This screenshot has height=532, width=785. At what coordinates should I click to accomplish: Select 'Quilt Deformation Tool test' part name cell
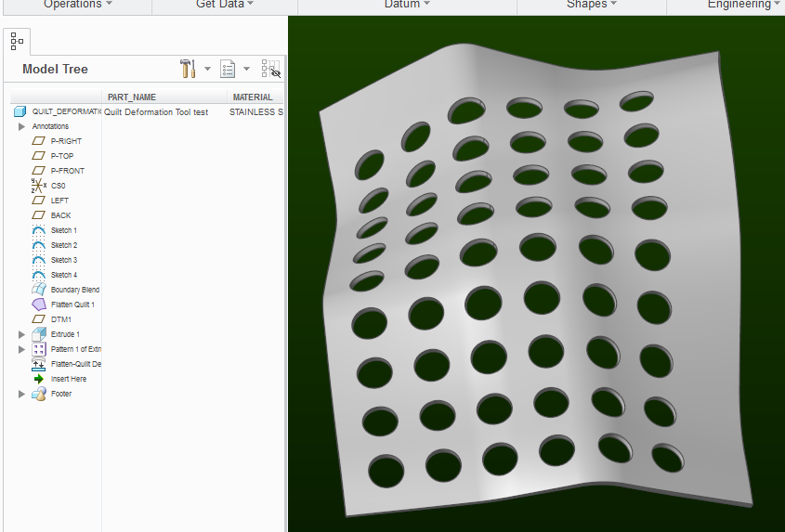coord(156,112)
